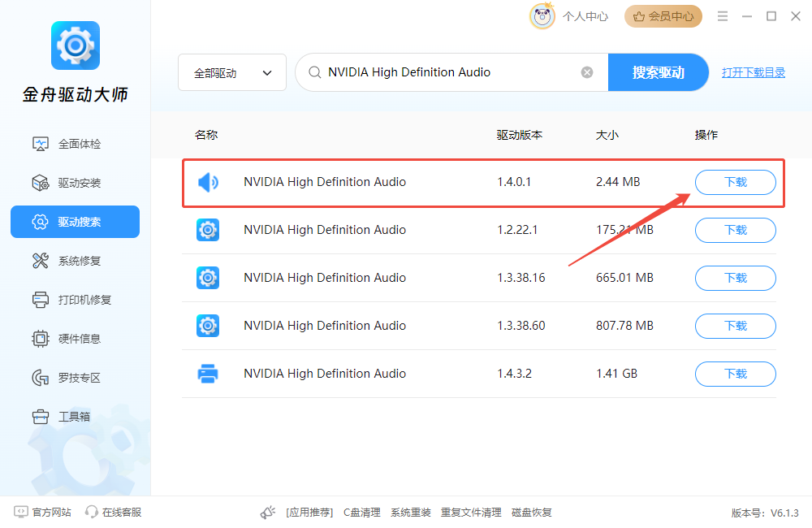Open 驱动安装 in sidebar
The height and width of the screenshot is (528, 812).
[75, 183]
